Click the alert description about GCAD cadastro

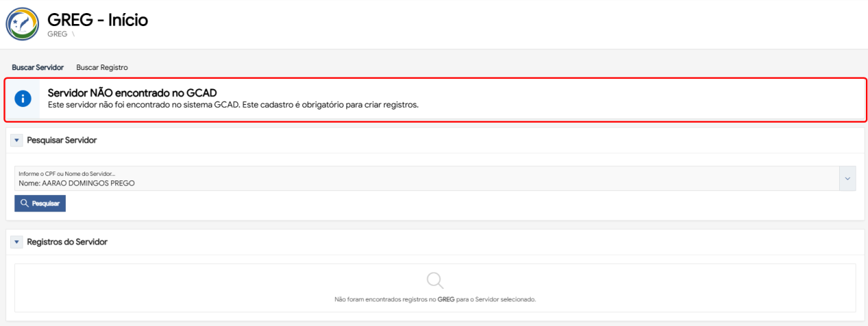click(233, 105)
